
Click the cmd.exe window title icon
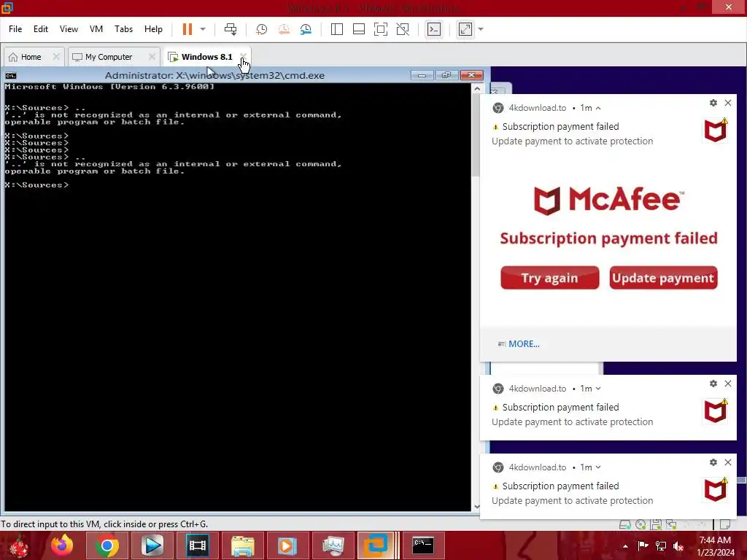[x=10, y=75]
